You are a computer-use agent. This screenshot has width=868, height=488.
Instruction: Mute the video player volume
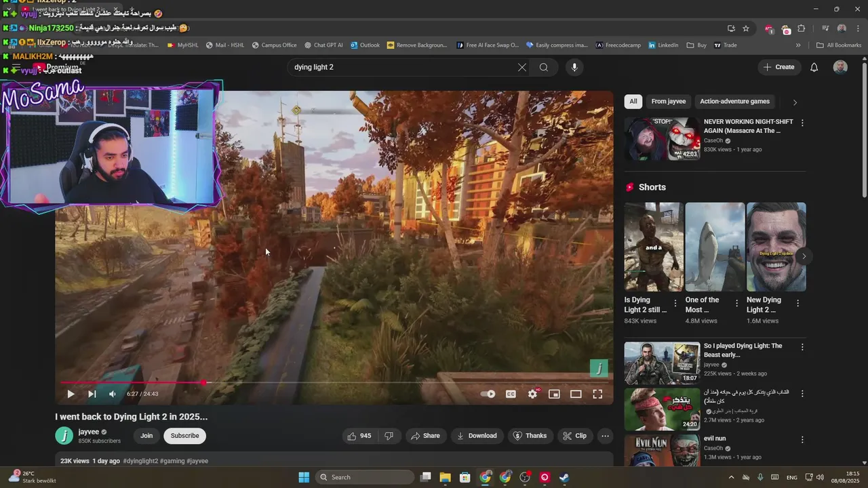113,394
